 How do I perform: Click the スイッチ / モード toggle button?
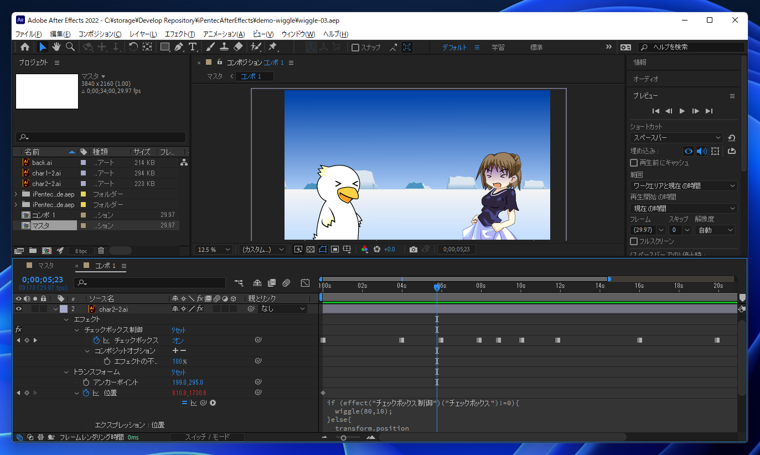click(x=207, y=437)
